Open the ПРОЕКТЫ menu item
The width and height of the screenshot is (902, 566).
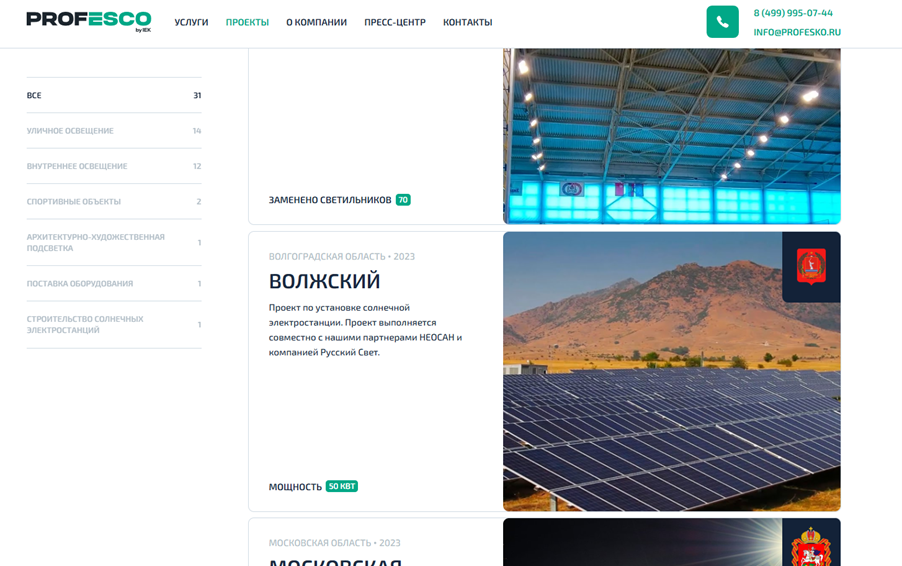(x=247, y=22)
